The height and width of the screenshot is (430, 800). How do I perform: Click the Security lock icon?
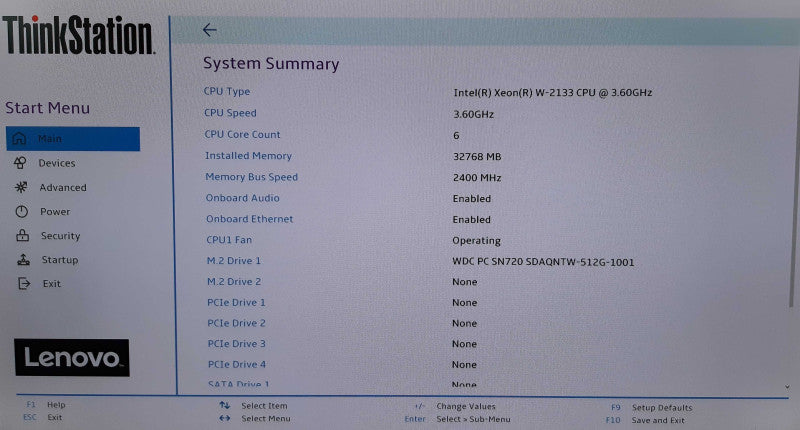[x=22, y=235]
